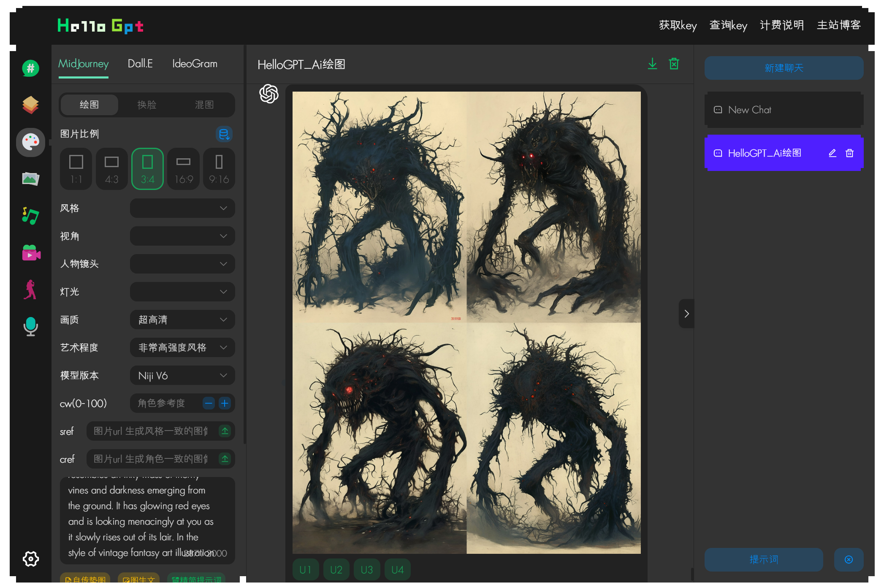This screenshot has height=588, width=884.
Task: Open the generated monster image grid
Action: pos(466,322)
